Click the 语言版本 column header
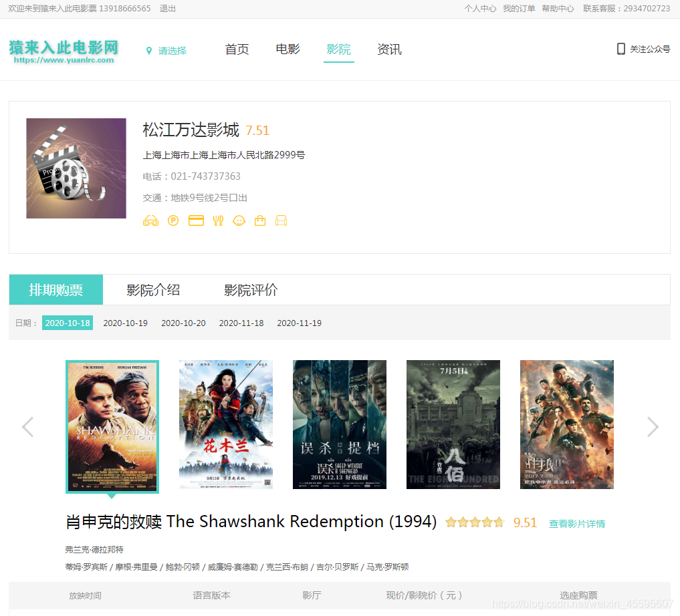The width and height of the screenshot is (680, 616). [x=212, y=596]
